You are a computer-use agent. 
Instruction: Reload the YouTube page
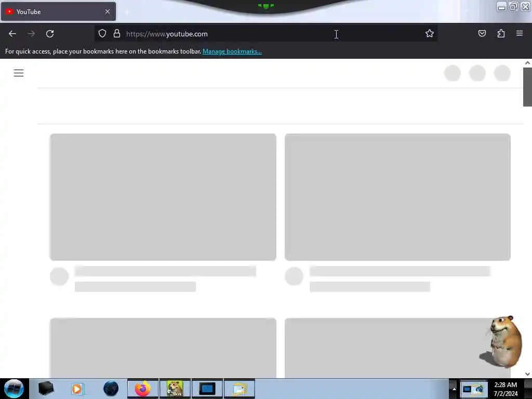point(50,34)
